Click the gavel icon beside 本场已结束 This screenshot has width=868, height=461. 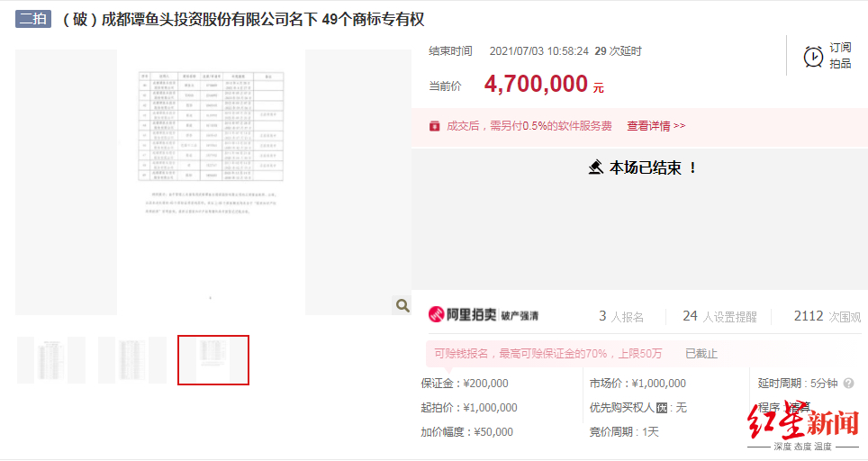pyautogui.click(x=596, y=167)
